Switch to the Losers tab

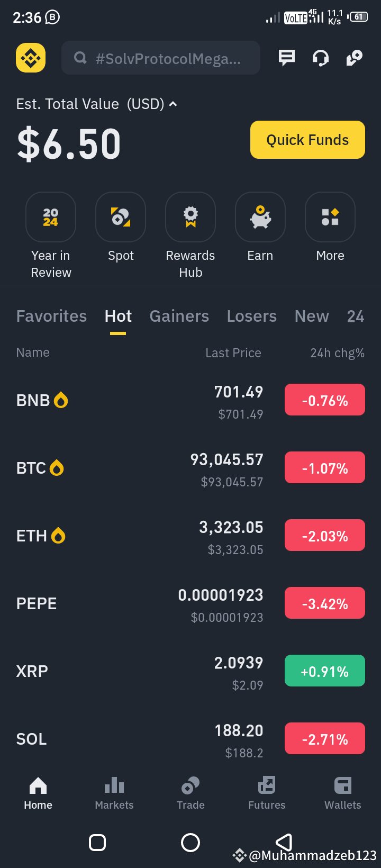pyautogui.click(x=252, y=316)
